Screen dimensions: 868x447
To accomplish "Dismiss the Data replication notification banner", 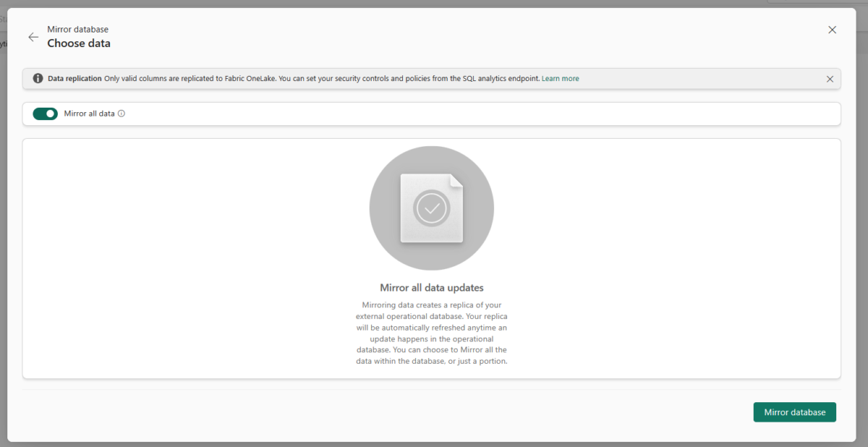I will pos(830,79).
